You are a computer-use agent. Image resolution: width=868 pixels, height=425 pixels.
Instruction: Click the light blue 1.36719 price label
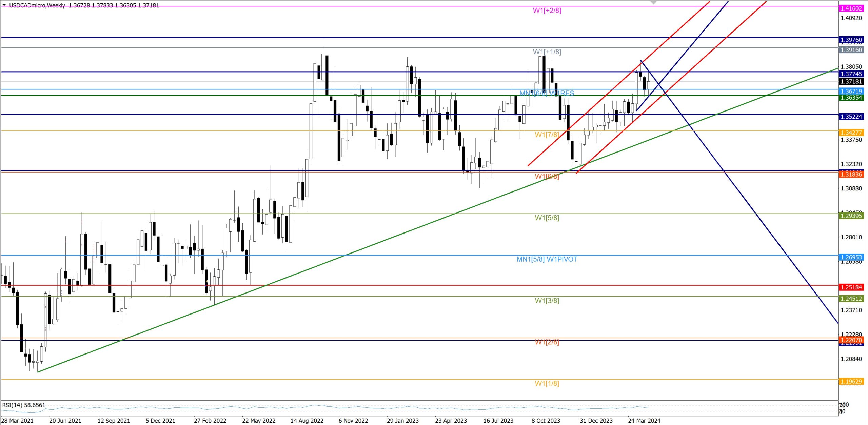pos(851,91)
